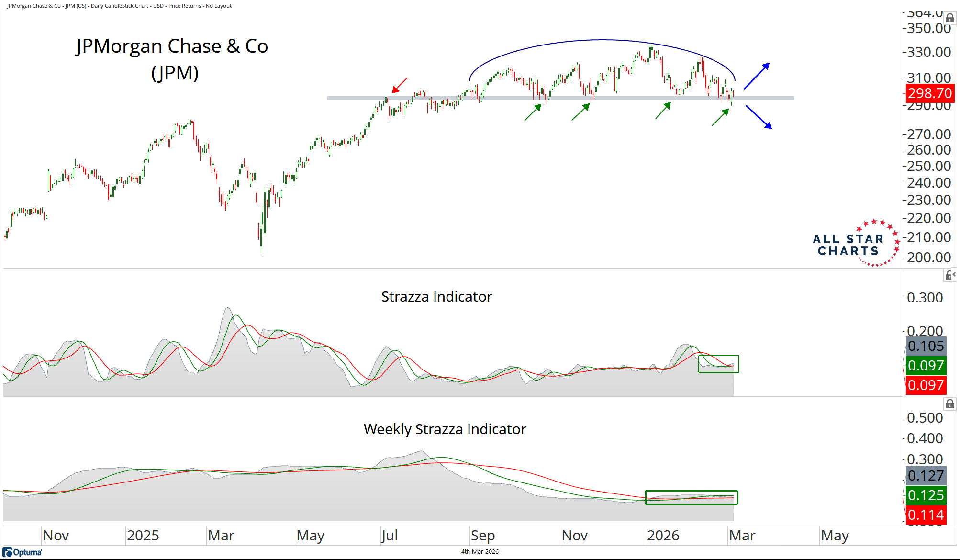Click the Weekly Strazza panel lock icon
The width and height of the screenshot is (960, 560).
click(949, 404)
